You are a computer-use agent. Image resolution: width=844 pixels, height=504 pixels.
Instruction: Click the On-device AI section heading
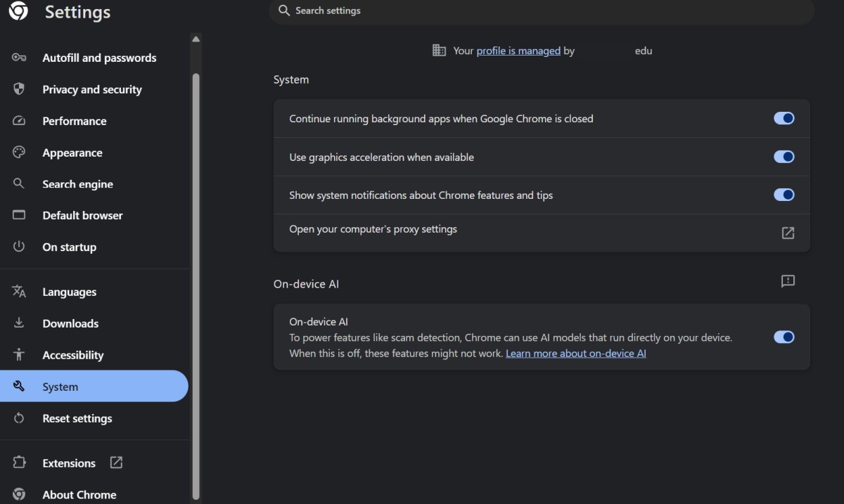pyautogui.click(x=306, y=284)
